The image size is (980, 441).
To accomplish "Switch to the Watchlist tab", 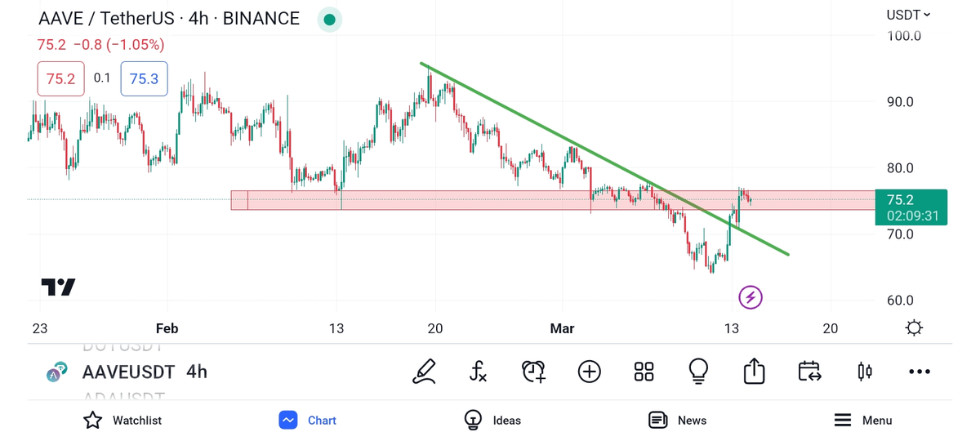I will click(122, 421).
